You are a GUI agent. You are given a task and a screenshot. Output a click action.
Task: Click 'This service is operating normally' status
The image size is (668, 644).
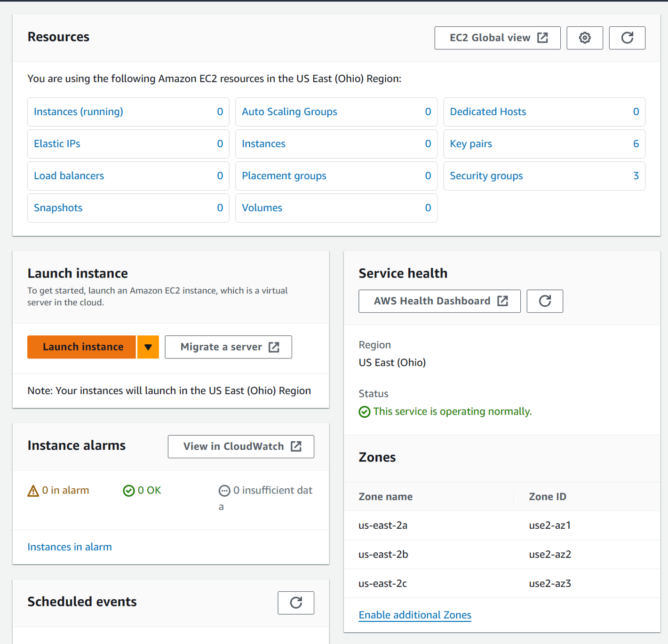(445, 412)
